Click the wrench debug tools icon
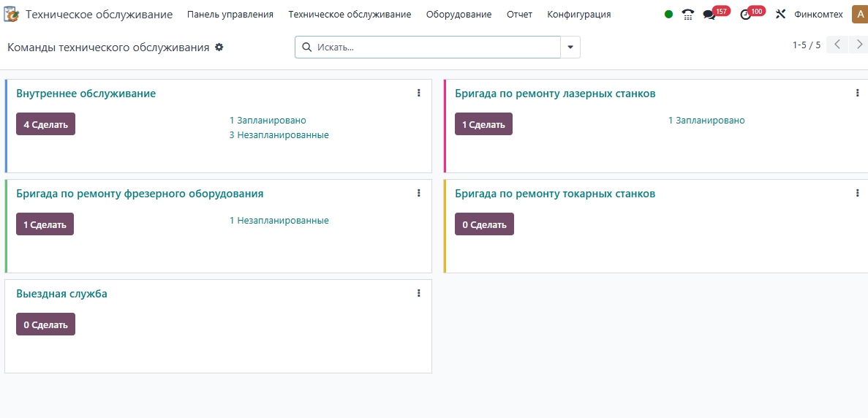868x418 pixels. 780,15
